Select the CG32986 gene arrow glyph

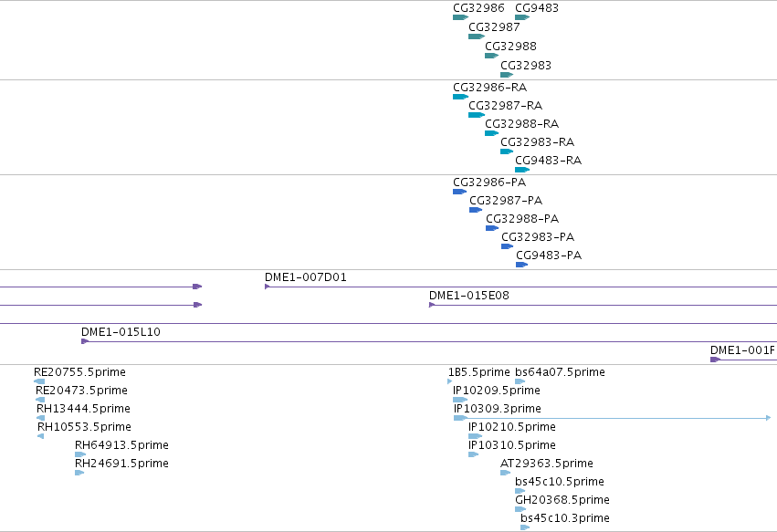460,17
